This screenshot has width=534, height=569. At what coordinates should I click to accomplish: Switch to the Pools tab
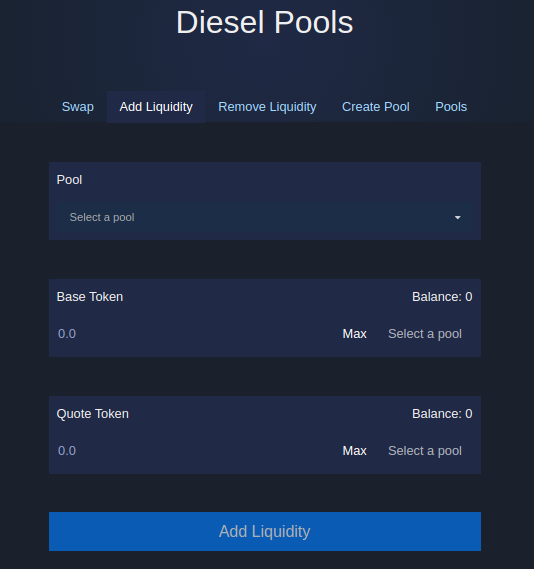click(x=451, y=107)
